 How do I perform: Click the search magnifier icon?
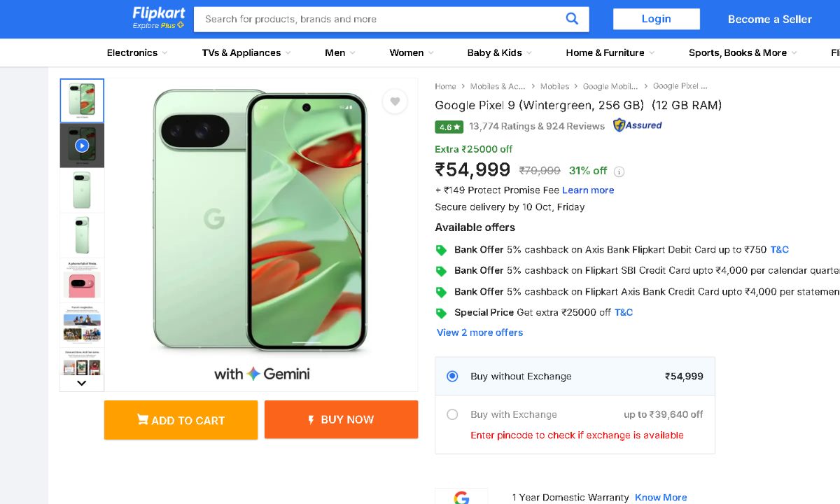click(572, 19)
